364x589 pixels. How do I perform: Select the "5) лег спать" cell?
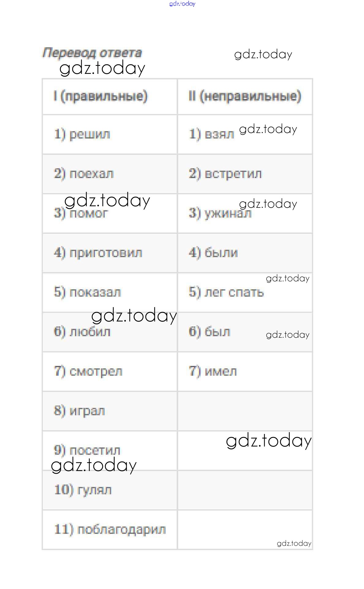[x=226, y=292]
